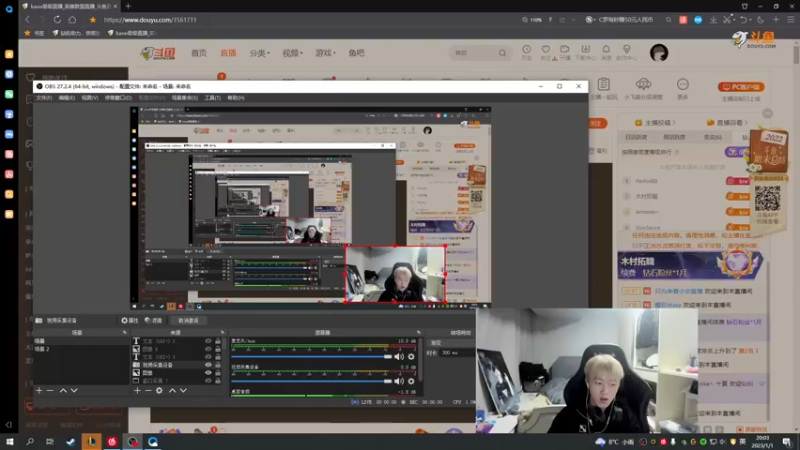Expand the 视频 dropdown in Douyu nav
Screen dimensions: 800x450
point(293,53)
